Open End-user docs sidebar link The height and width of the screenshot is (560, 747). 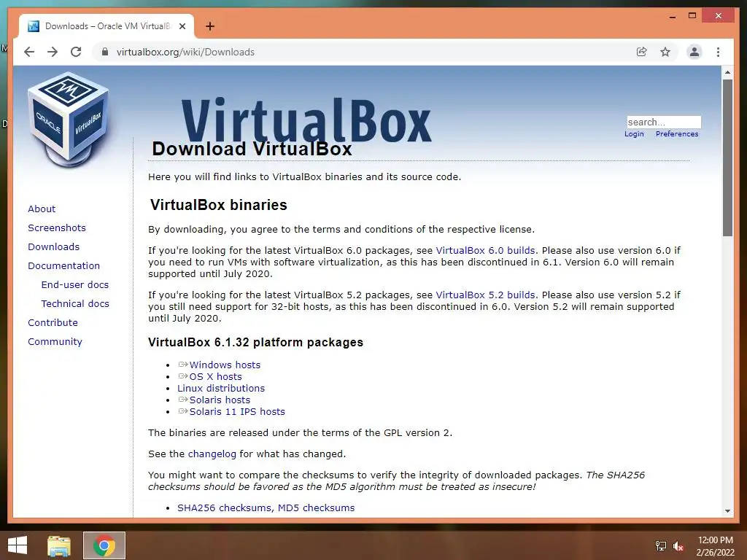pos(75,285)
